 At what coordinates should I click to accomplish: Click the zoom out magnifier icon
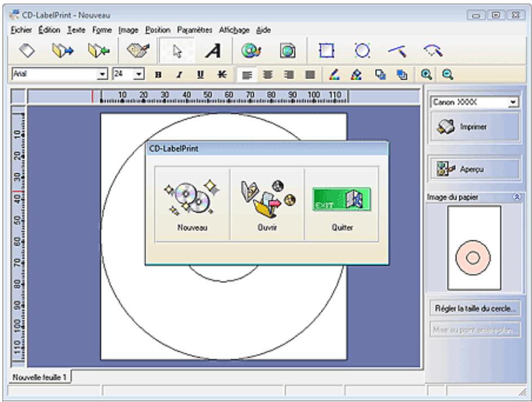click(447, 75)
